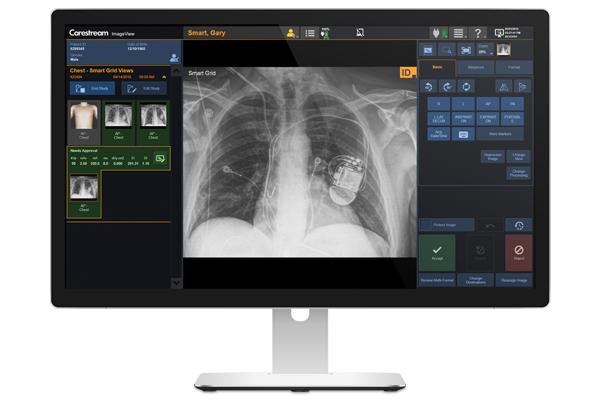Collapse the Chest - Smart Grid Views section
The height and width of the screenshot is (400, 600).
(x=176, y=72)
